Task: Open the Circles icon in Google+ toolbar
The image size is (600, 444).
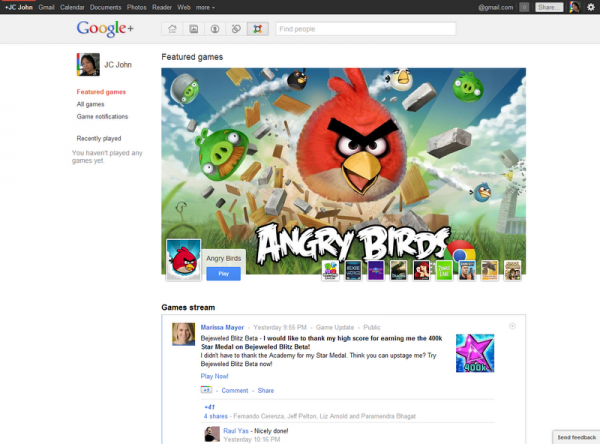Action: click(x=236, y=29)
